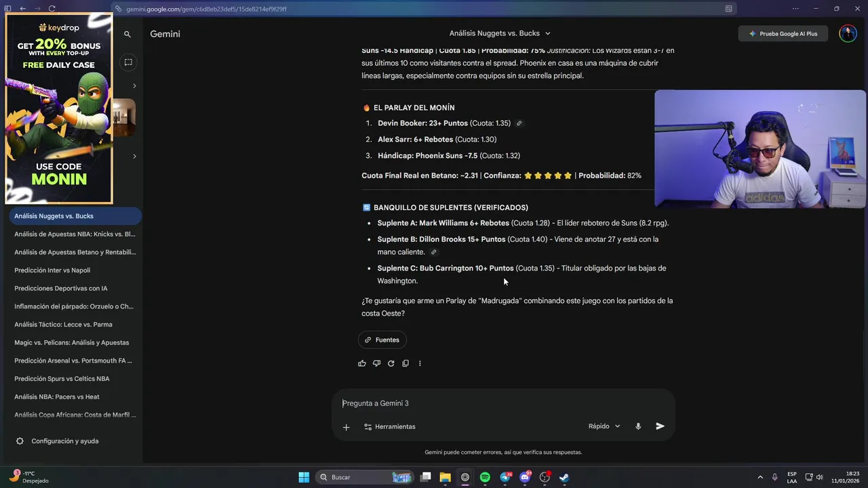View site info icon in address bar
This screenshot has width=868, height=488.
point(119,9)
